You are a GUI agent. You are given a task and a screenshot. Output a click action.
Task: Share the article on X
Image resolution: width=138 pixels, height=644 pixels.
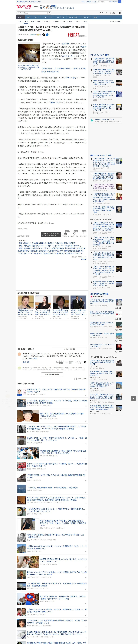44,35
